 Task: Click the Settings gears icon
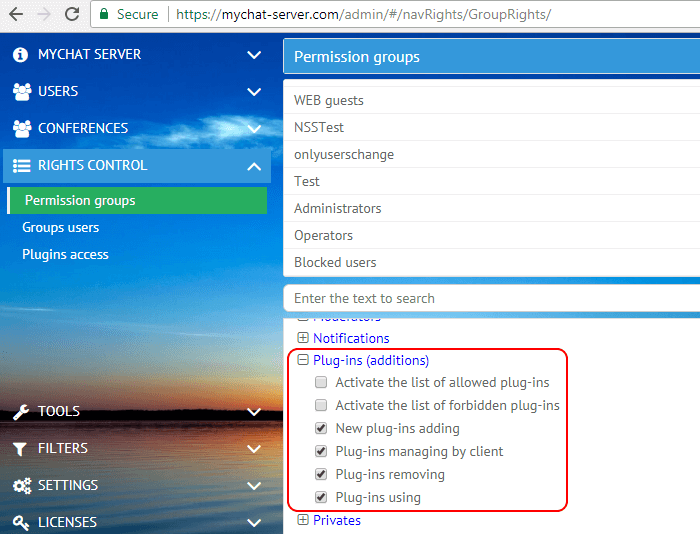21,486
